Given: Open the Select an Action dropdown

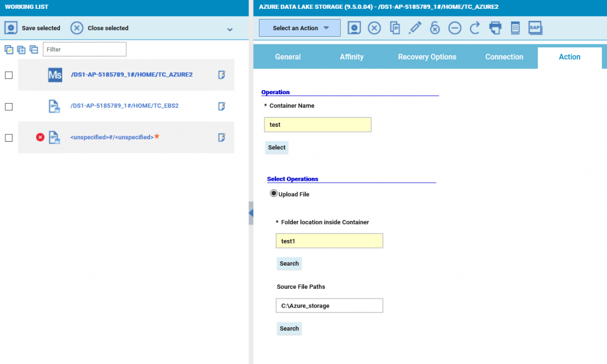Looking at the screenshot, I should pos(299,28).
